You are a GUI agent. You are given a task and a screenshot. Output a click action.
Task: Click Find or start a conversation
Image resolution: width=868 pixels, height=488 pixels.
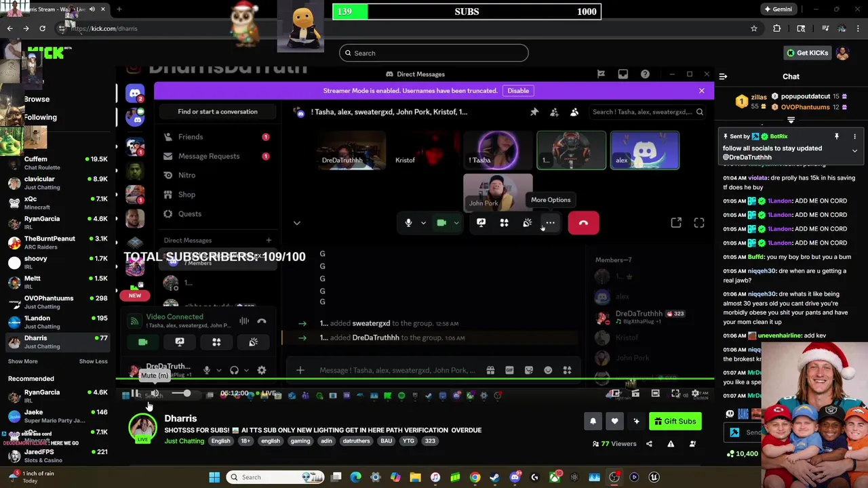(x=218, y=112)
